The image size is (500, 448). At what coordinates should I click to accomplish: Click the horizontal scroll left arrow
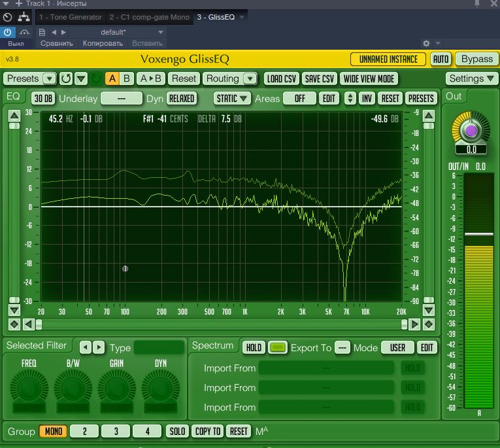pos(29,324)
